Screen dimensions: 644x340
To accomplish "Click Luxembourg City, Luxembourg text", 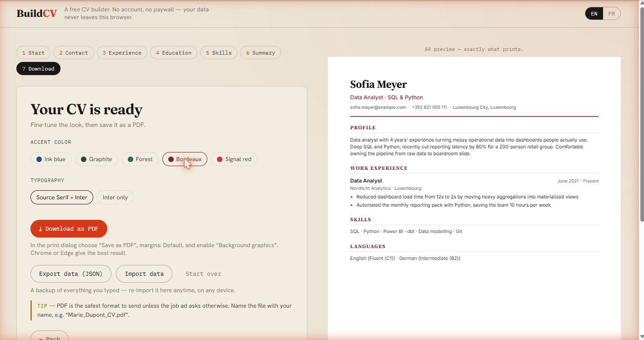I will click(x=484, y=107).
